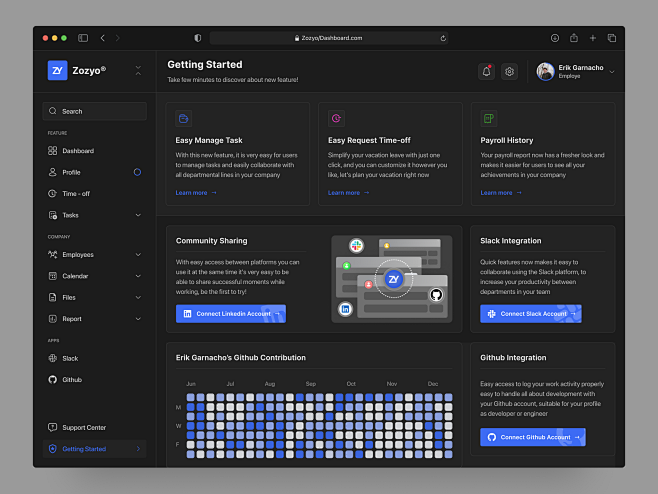The height and width of the screenshot is (494, 658).
Task: Click the Profile status circle indicator
Action: click(137, 172)
